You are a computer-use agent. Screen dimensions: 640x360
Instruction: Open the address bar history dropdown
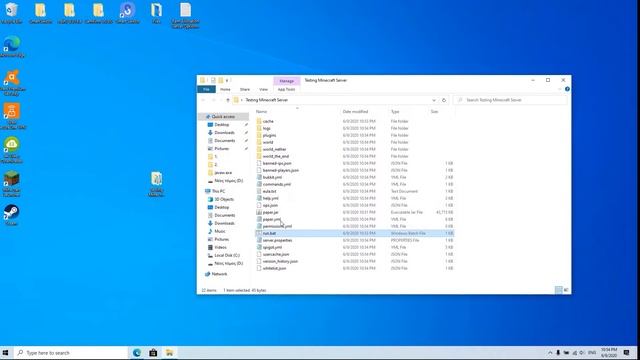pos(434,100)
